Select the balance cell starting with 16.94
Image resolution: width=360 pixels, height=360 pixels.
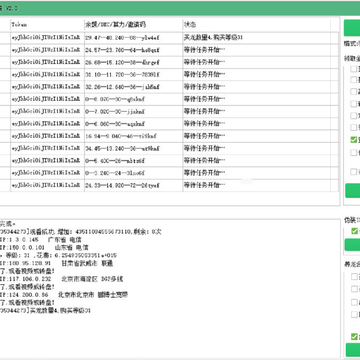click(133, 136)
